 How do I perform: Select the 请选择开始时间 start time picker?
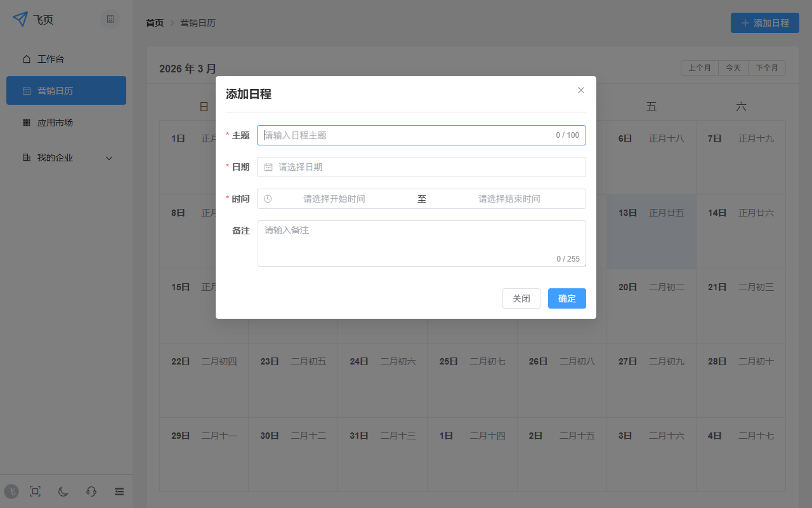pyautogui.click(x=334, y=199)
